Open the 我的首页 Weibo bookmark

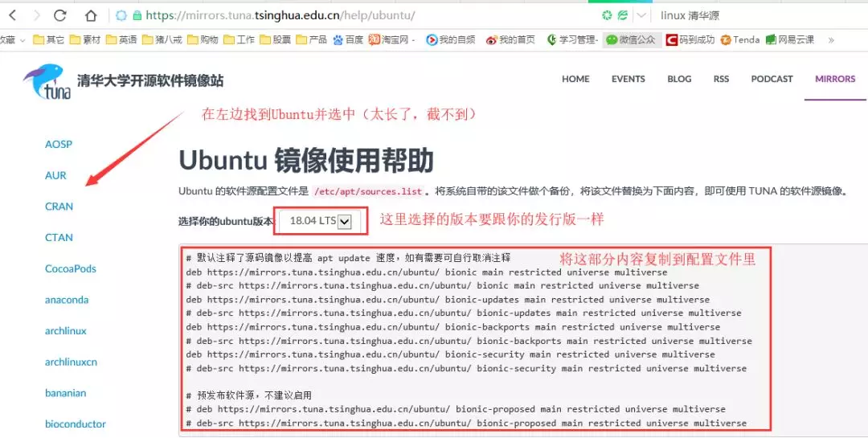click(510, 40)
